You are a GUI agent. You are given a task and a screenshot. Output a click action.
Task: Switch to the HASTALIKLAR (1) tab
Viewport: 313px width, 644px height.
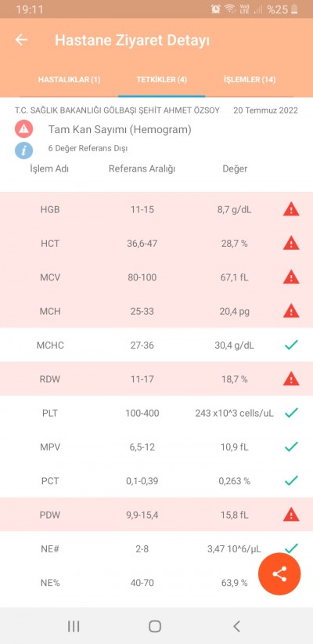[x=70, y=80]
